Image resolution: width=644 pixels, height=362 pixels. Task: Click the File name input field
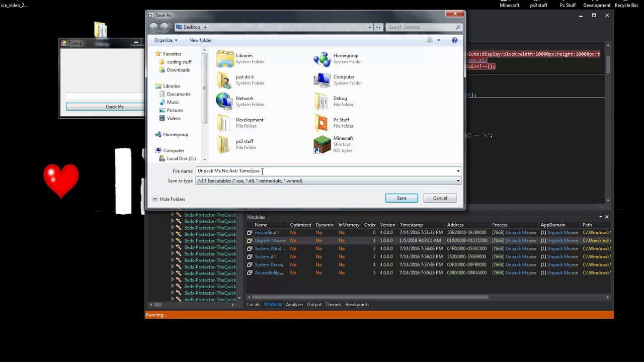tap(325, 171)
